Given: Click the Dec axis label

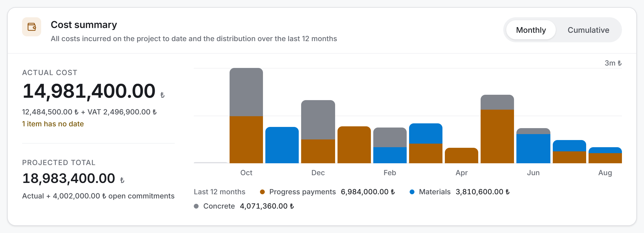Looking at the screenshot, I should 318,173.
